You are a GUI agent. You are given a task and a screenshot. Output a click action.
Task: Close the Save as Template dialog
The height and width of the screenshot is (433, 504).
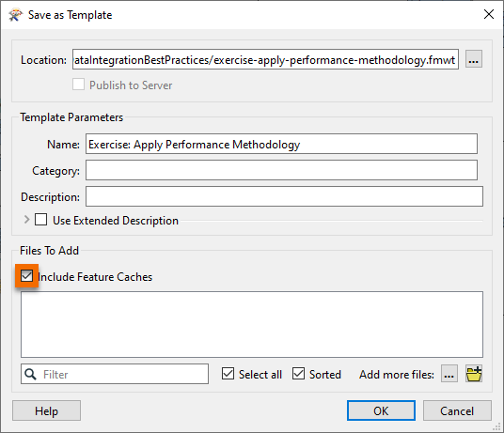tap(489, 14)
